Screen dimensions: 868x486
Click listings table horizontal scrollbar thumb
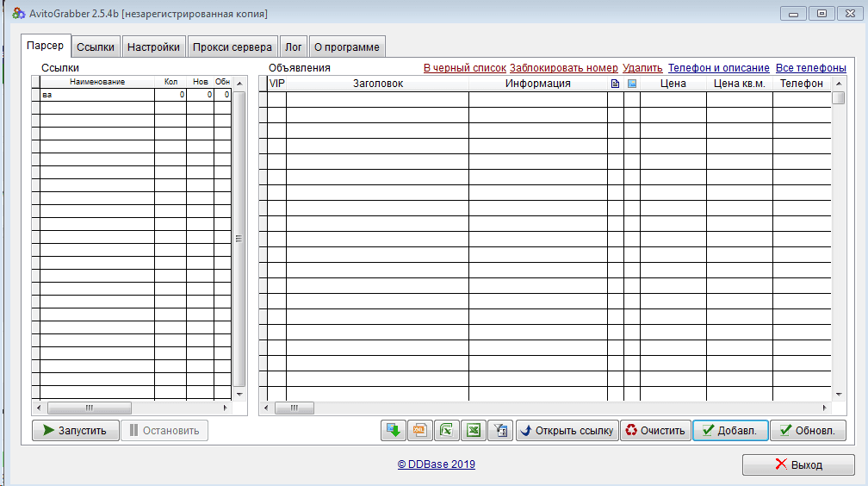pyautogui.click(x=294, y=408)
